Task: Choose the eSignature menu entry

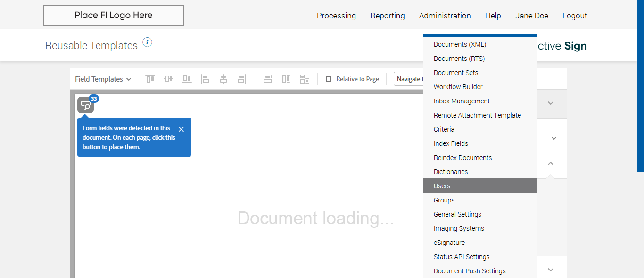Action: tap(480, 243)
